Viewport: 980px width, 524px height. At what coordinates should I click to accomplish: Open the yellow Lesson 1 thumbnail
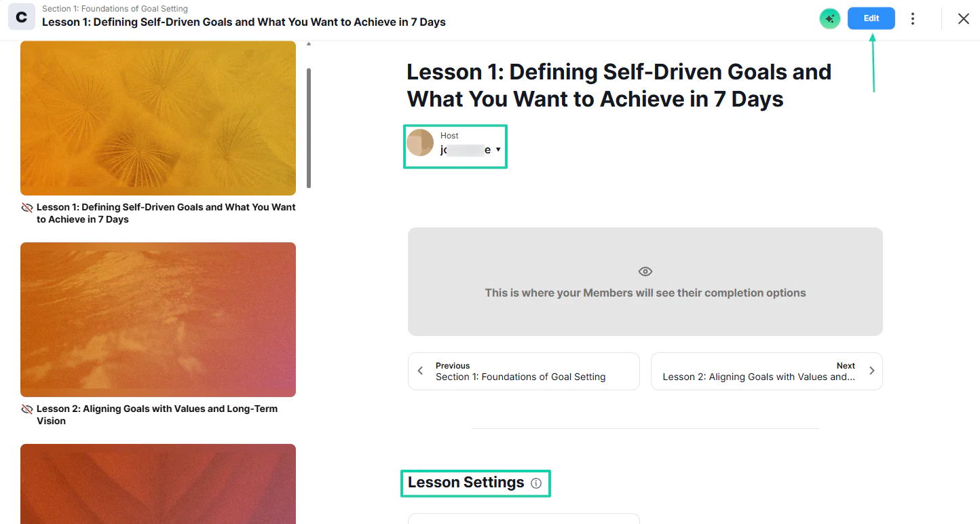[x=158, y=118]
